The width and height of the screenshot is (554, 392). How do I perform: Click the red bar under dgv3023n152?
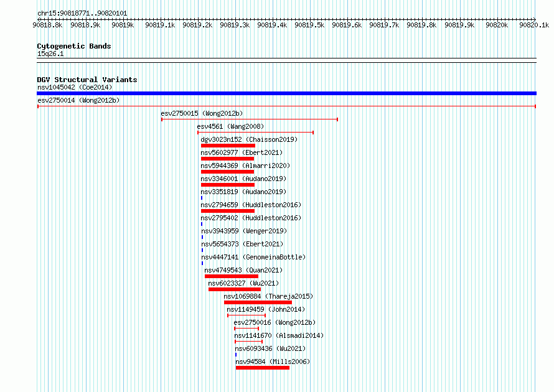(228, 146)
